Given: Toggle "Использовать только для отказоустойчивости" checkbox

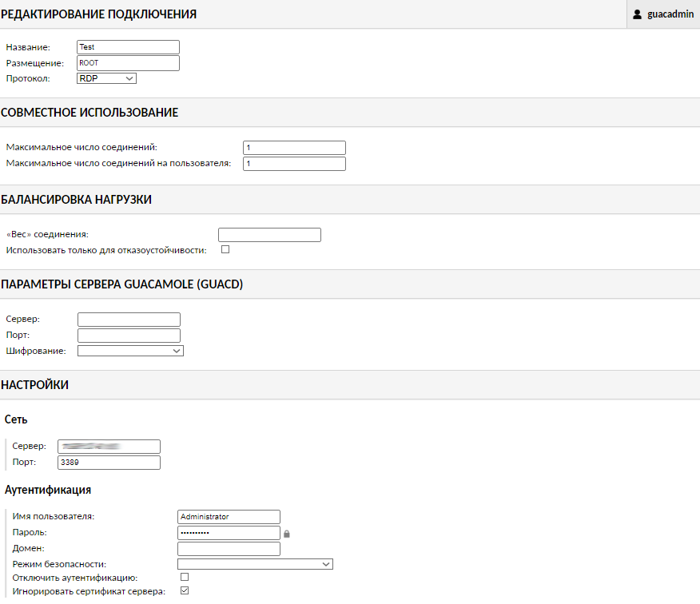Looking at the screenshot, I should click(225, 250).
